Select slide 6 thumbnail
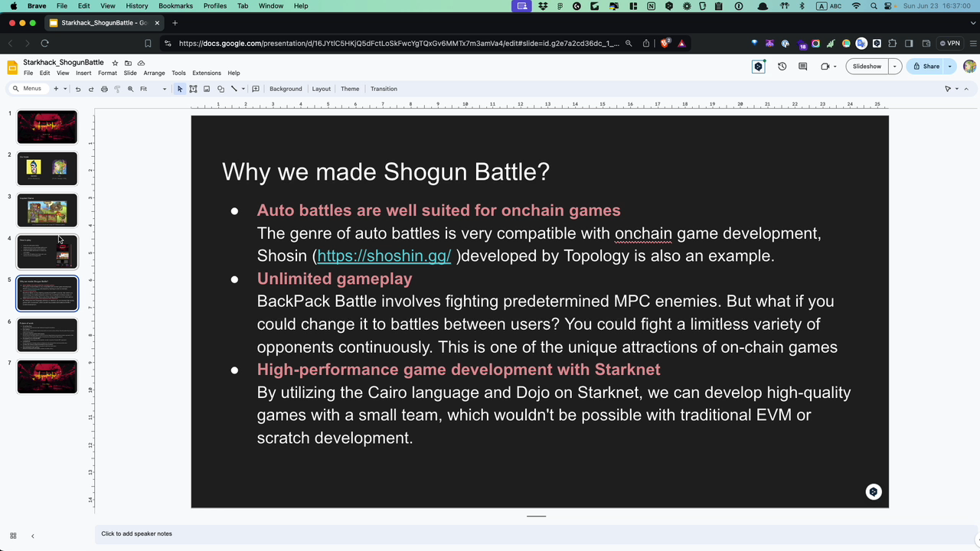Image resolution: width=980 pixels, height=551 pixels. pos(47,335)
